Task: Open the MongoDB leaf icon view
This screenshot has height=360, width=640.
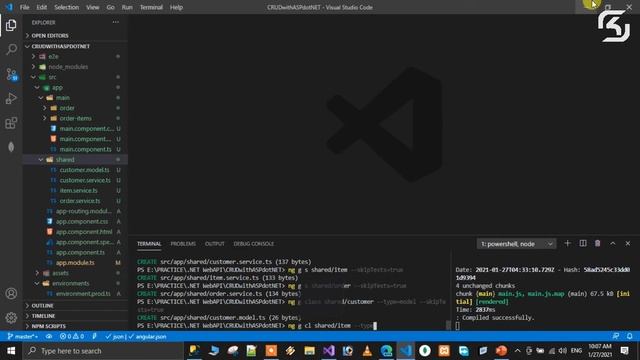Action: tap(11, 147)
